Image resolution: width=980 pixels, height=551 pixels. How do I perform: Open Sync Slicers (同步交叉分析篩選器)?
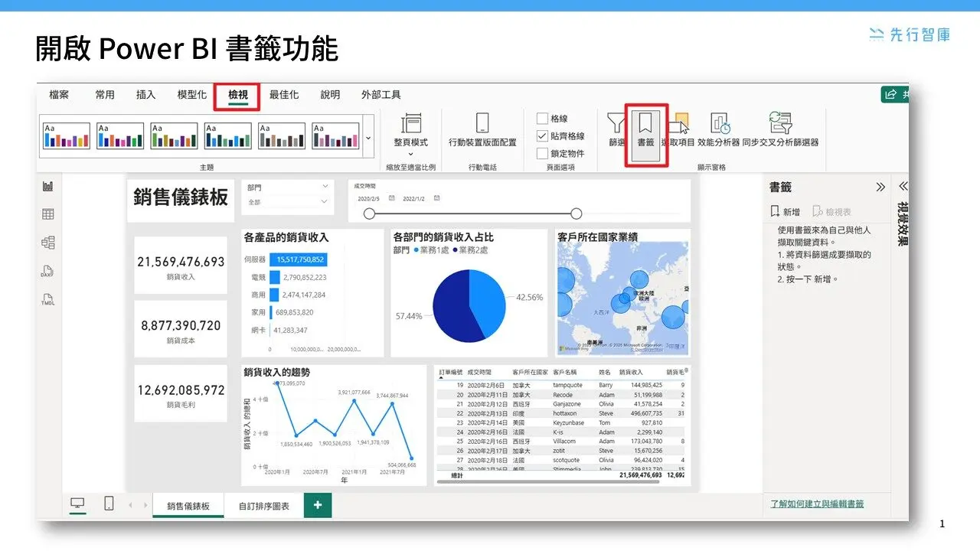(780, 129)
